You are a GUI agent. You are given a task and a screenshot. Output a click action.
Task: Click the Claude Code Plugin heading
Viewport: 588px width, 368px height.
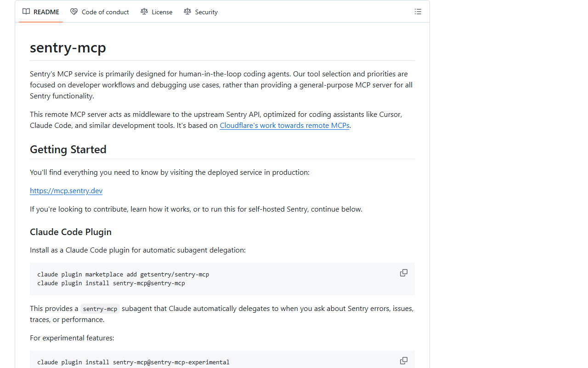tap(70, 232)
